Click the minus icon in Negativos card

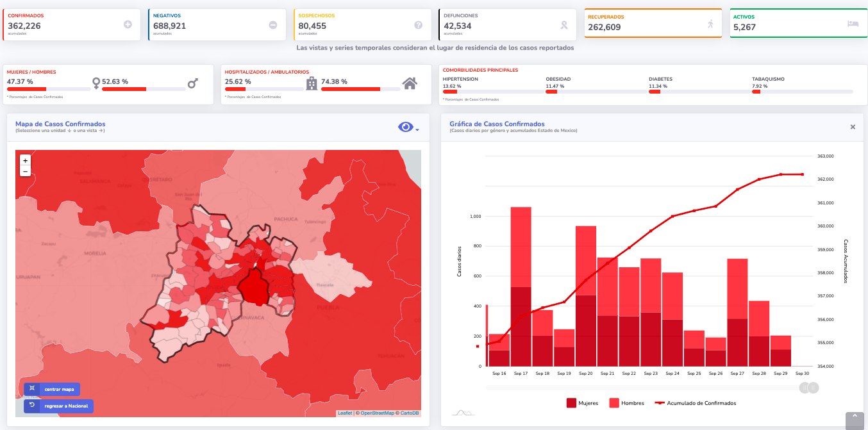click(x=273, y=25)
